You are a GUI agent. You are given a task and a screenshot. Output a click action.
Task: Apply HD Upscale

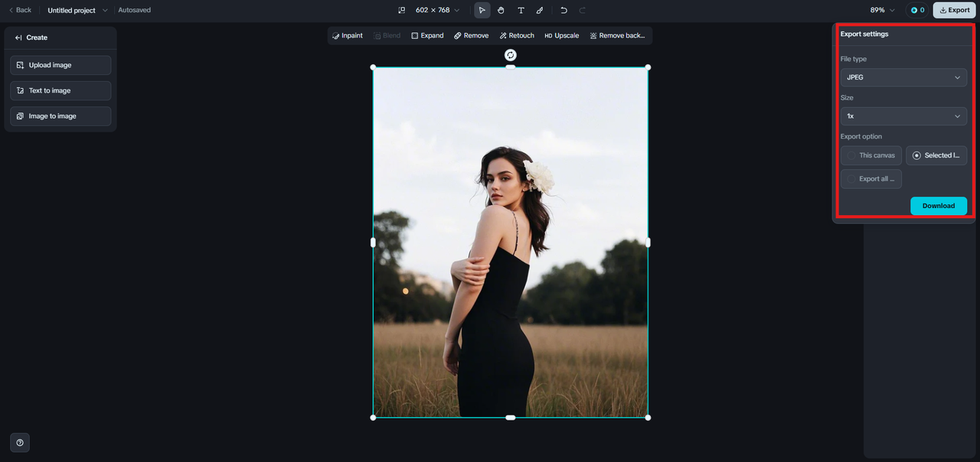(x=562, y=35)
